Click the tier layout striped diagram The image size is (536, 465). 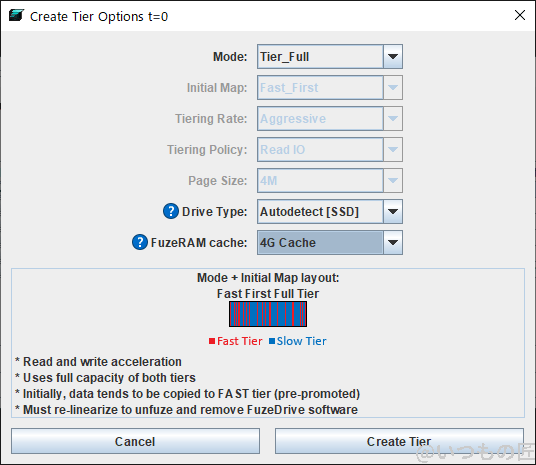pos(268,314)
